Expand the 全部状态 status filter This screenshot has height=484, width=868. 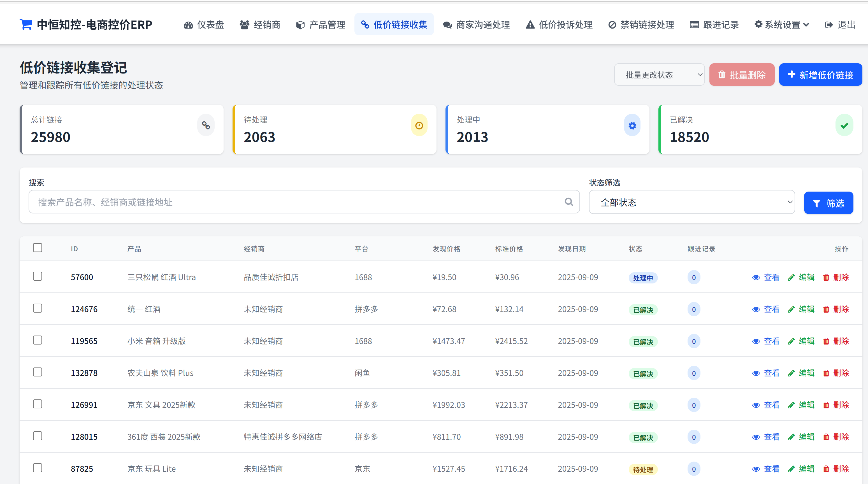tap(691, 202)
